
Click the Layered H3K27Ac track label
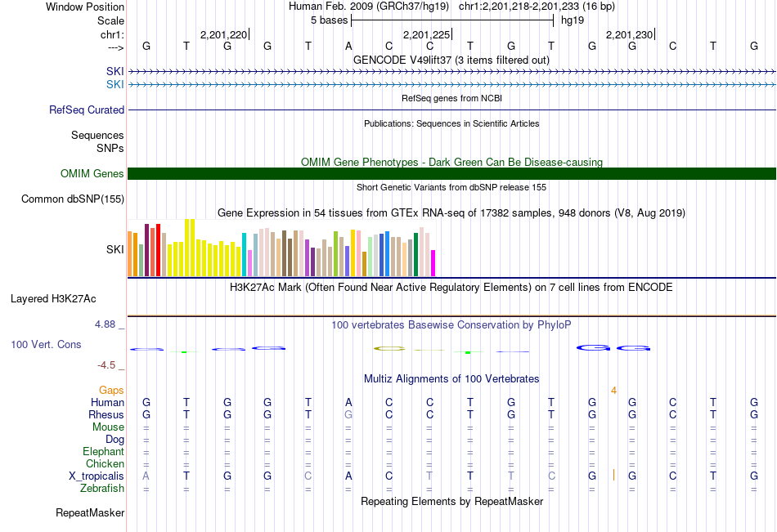click(x=53, y=299)
